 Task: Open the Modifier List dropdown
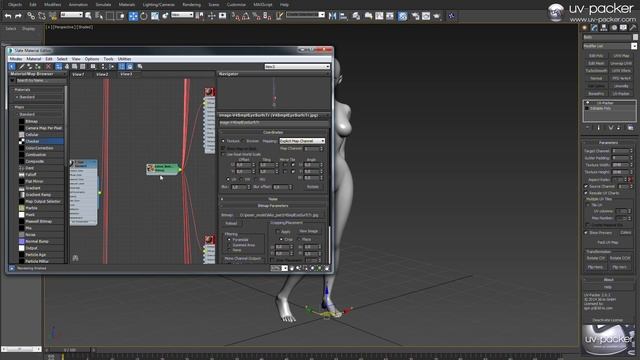coord(610,46)
